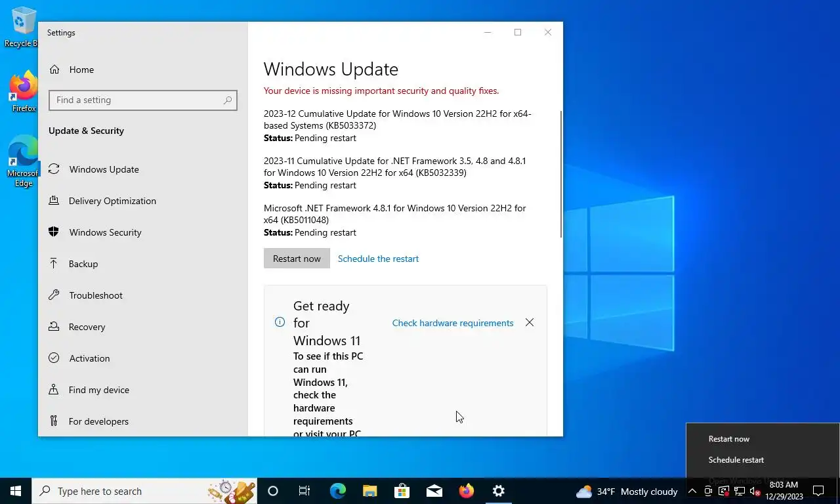Select the Recycle Bin desktop icon
Image resolution: width=840 pixels, height=504 pixels.
[x=23, y=28]
